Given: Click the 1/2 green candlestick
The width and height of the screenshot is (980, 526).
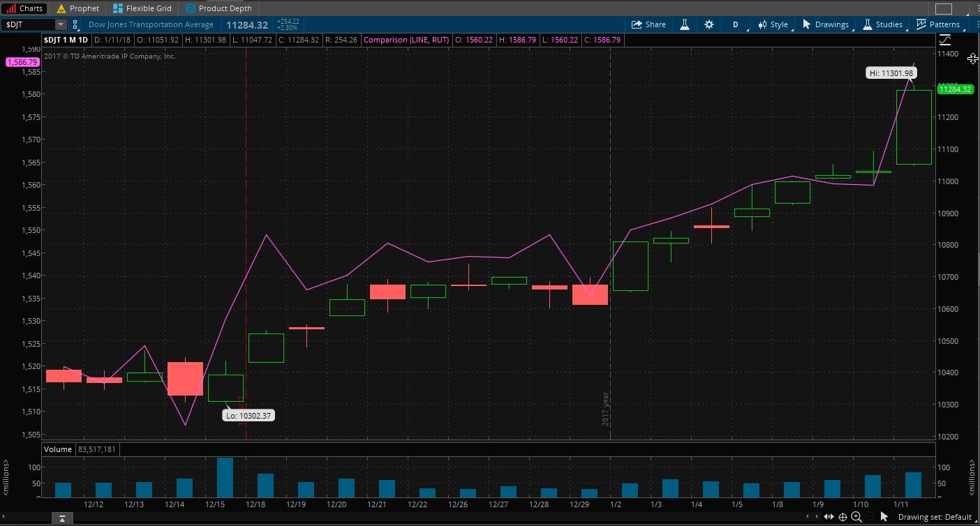Looking at the screenshot, I should tap(630, 266).
